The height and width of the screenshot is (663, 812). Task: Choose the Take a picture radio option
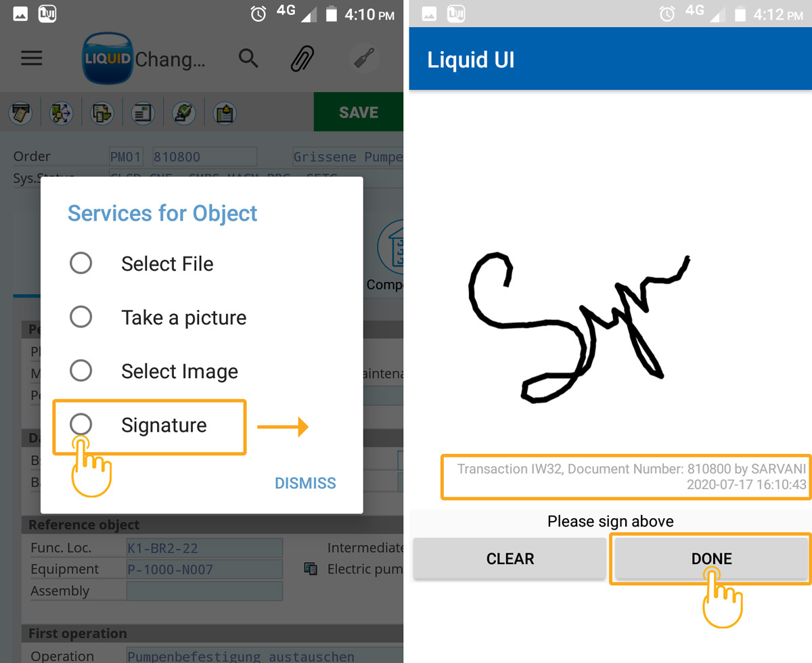[x=81, y=317]
